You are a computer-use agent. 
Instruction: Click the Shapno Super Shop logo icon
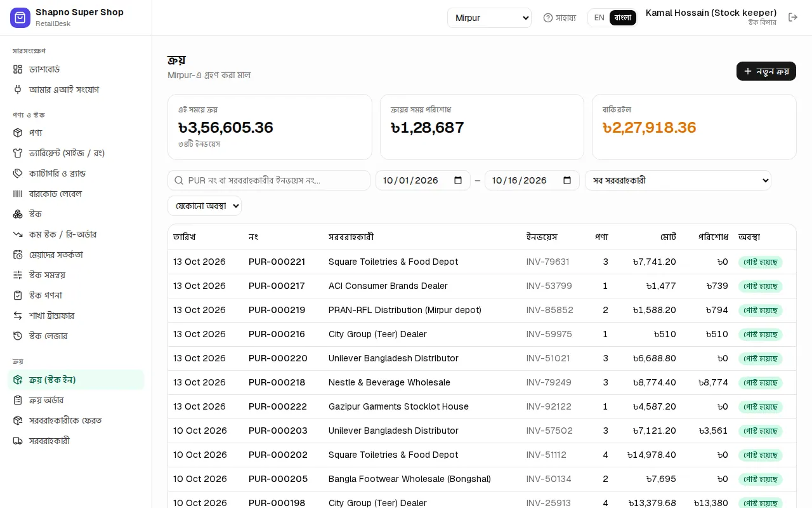(x=20, y=18)
